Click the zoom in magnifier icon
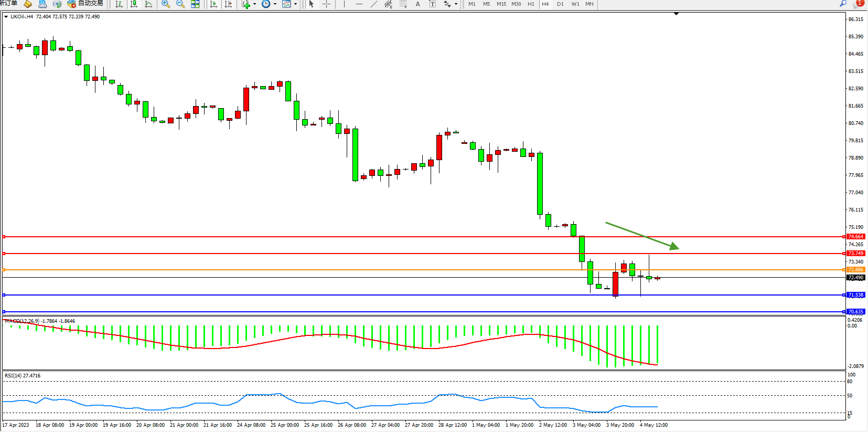The height and width of the screenshot is (432, 868). (166, 4)
